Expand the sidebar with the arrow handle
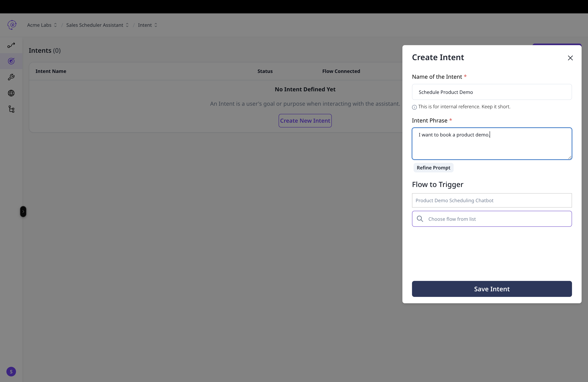This screenshot has height=382, width=588. pos(23,212)
